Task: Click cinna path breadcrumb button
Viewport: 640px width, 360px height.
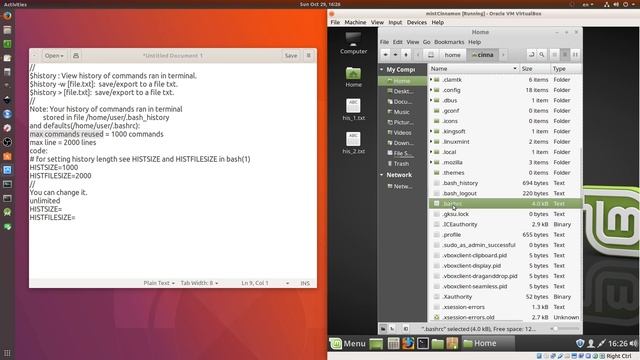Action: coord(482,55)
